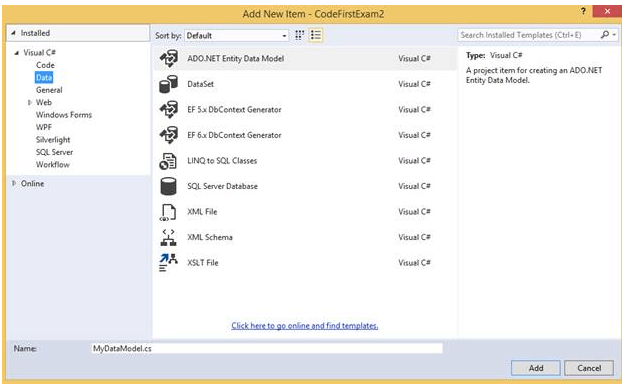Select the SQL Server category
The image size is (622, 388).
(x=54, y=152)
